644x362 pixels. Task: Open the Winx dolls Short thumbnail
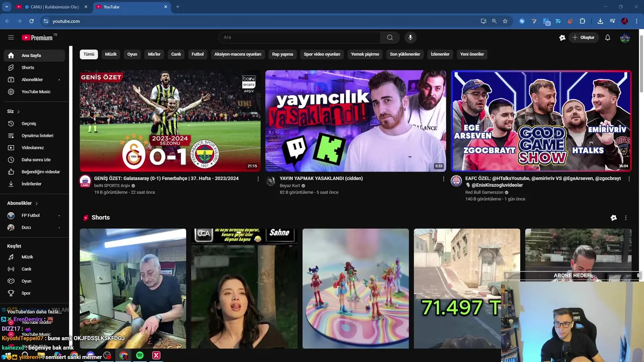point(356,288)
